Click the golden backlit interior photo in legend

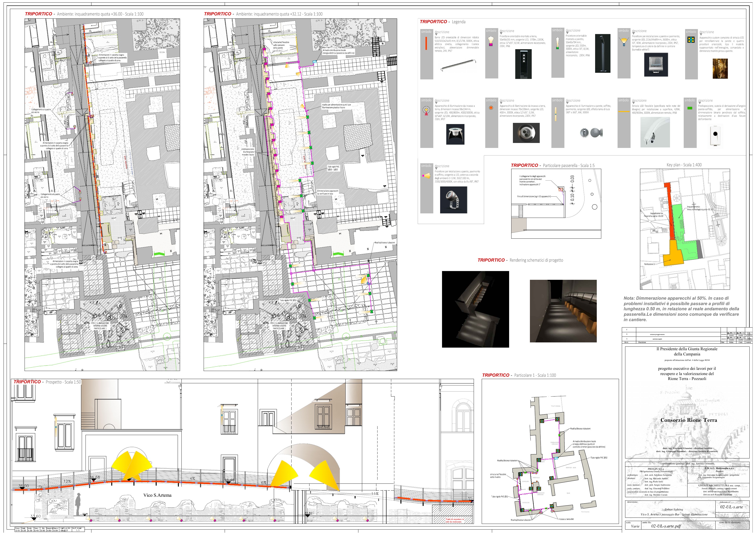click(x=720, y=69)
